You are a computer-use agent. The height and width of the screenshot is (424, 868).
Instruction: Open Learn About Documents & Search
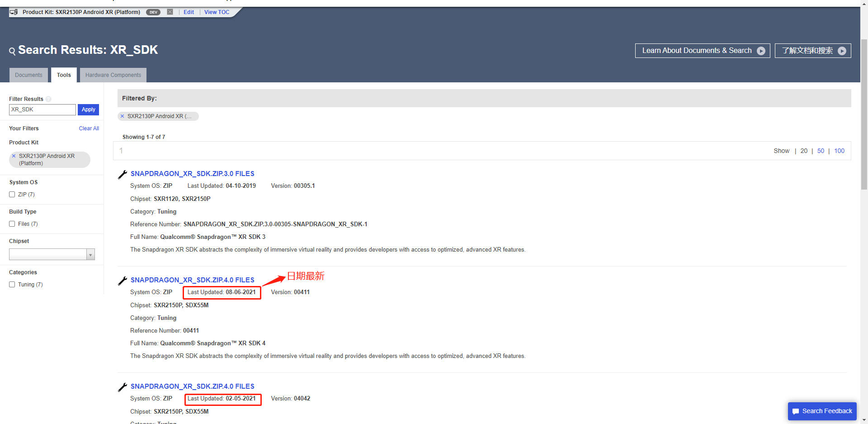703,51
